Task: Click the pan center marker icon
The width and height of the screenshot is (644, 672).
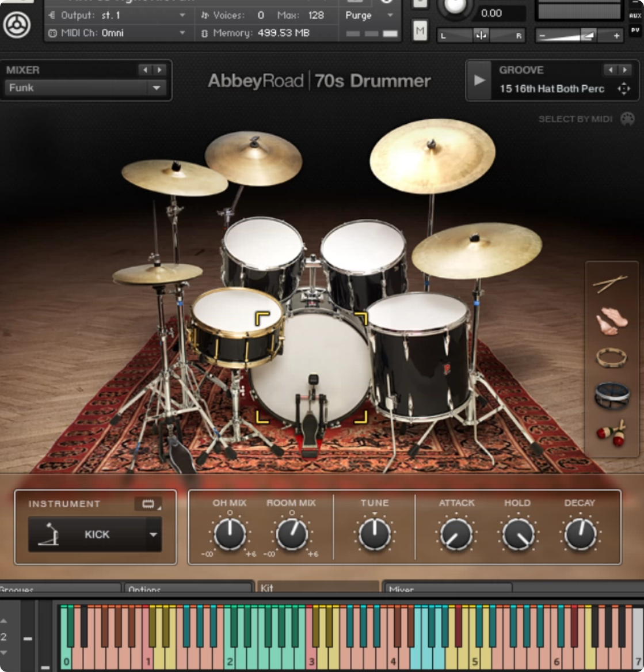Action: click(x=481, y=36)
